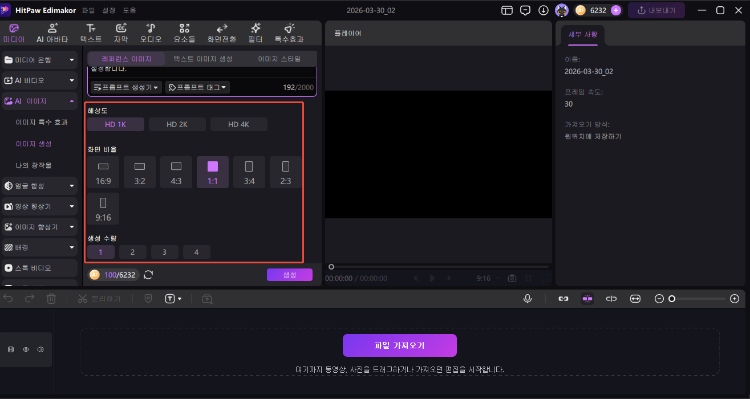Image resolution: width=750 pixels, height=399 pixels.
Task: Expand the 이미지 향상기 sidebar section
Action: (40, 227)
